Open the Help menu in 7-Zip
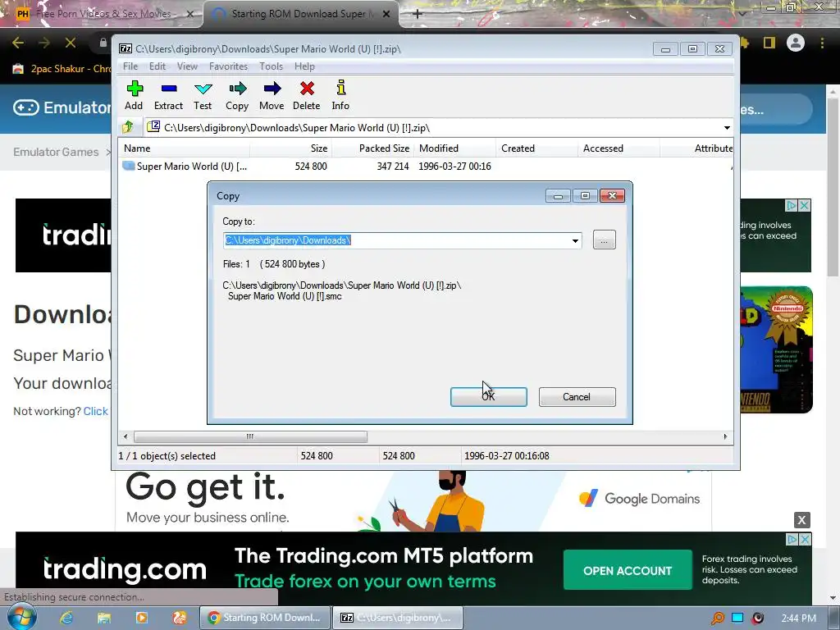The height and width of the screenshot is (630, 840). 304,66
